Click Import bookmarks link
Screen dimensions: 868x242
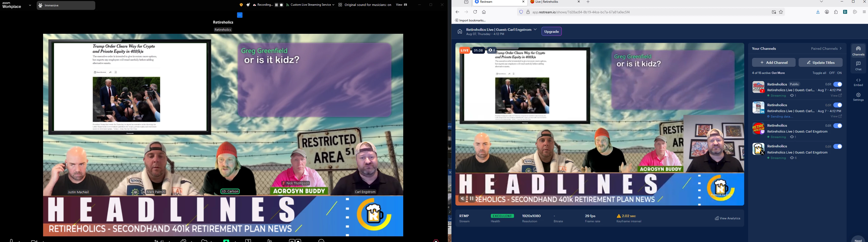click(x=470, y=21)
